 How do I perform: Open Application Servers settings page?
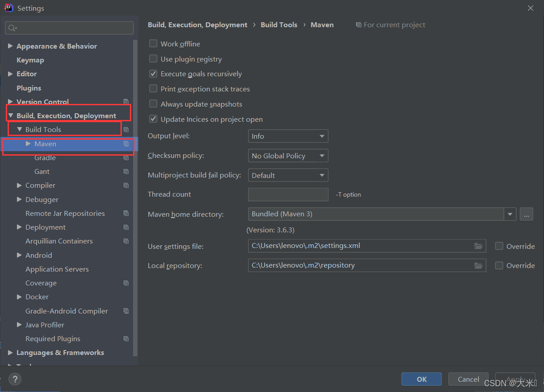tap(57, 269)
